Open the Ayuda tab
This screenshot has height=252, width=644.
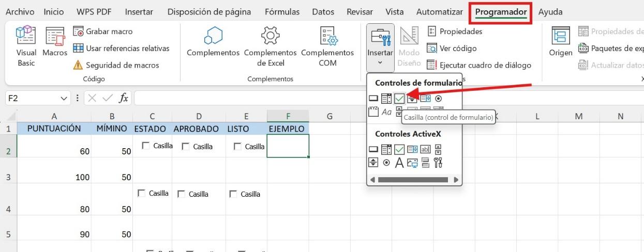click(550, 11)
